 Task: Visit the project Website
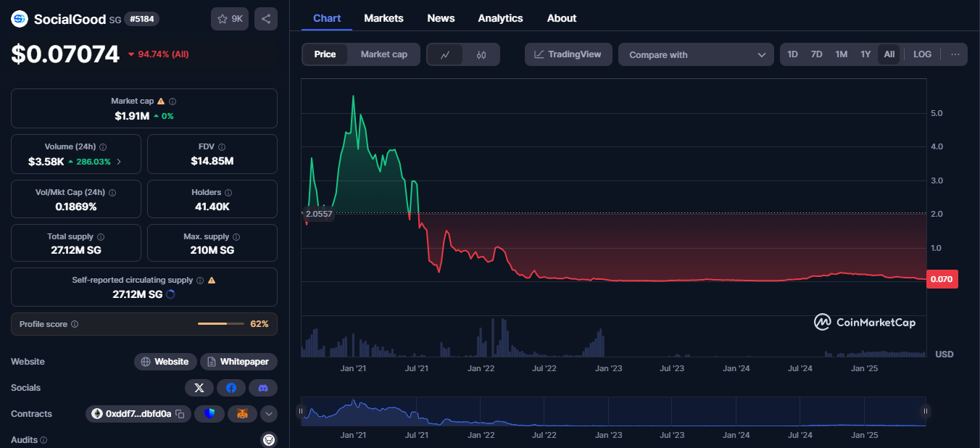(165, 362)
